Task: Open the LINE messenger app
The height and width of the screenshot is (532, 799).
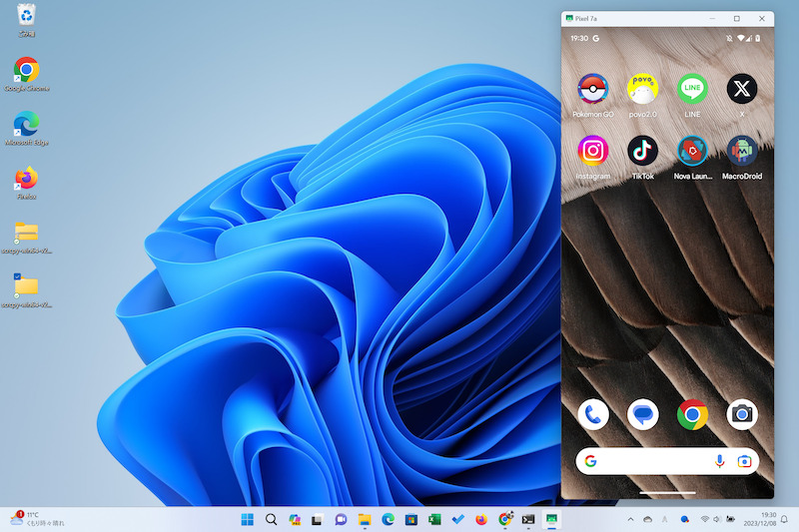Action: pyautogui.click(x=692, y=90)
